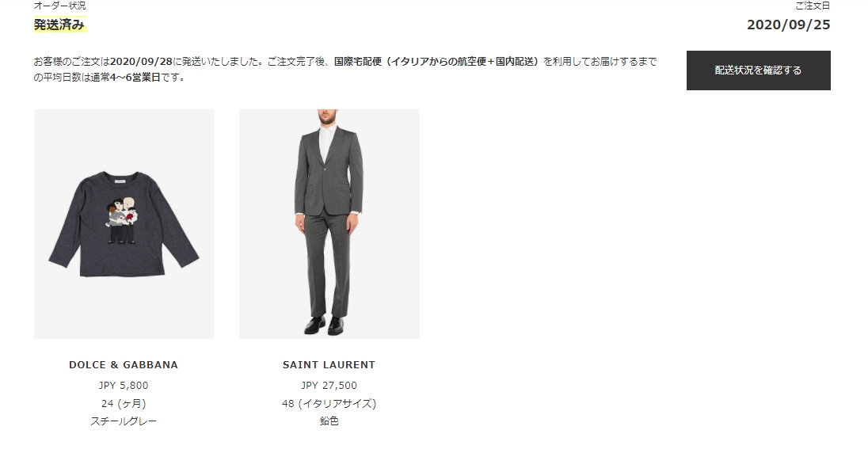This screenshot has width=868, height=453.
Task: Click the 鉛色 color label
Action: [329, 421]
